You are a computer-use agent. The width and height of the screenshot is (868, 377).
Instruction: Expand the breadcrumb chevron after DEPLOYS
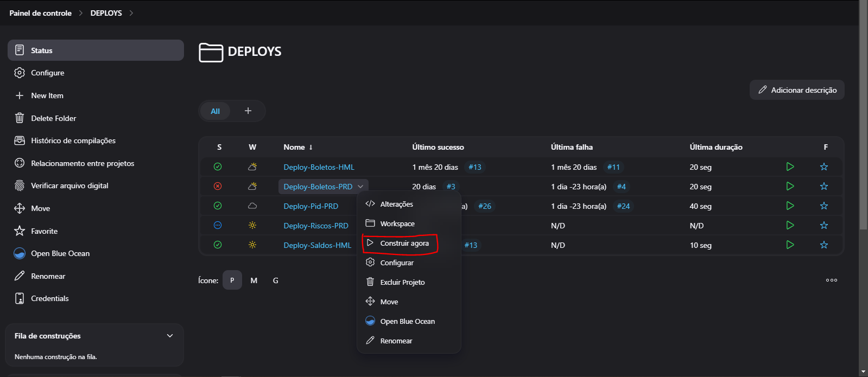pyautogui.click(x=131, y=13)
